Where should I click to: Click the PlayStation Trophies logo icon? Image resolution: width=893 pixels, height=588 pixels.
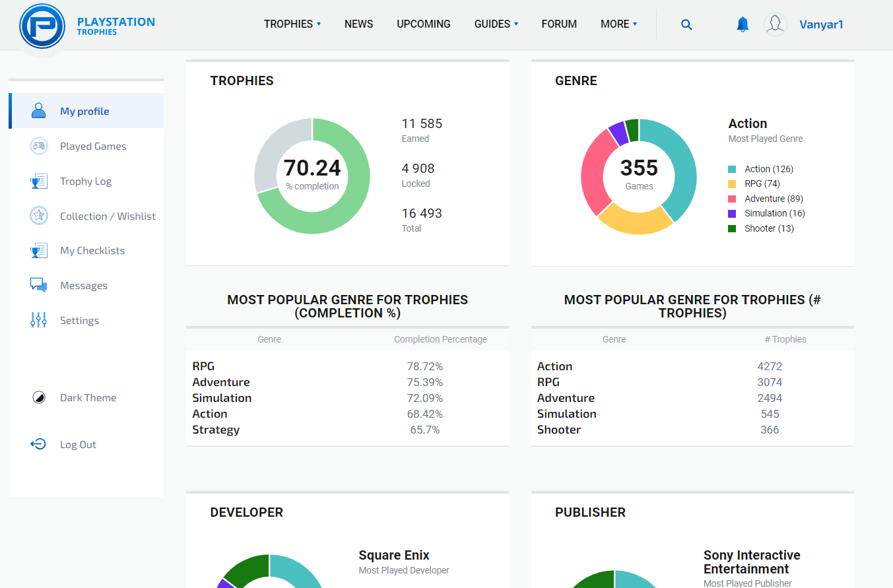[42, 26]
